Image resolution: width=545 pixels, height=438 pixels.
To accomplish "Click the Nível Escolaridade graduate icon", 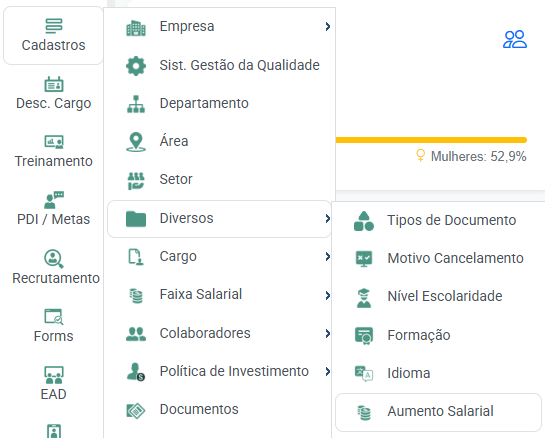I will pyautogui.click(x=364, y=298).
